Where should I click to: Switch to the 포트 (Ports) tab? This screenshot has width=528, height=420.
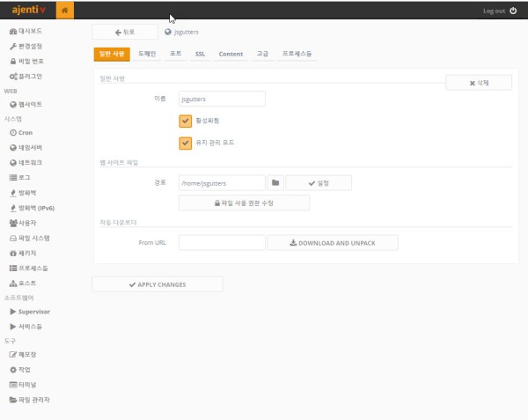[175, 54]
